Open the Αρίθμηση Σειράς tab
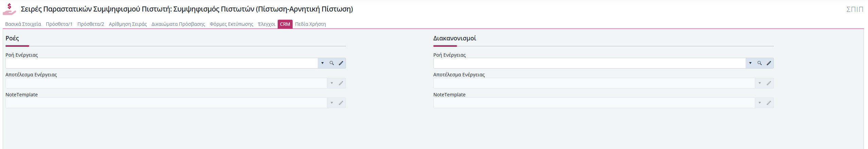 pyautogui.click(x=128, y=24)
